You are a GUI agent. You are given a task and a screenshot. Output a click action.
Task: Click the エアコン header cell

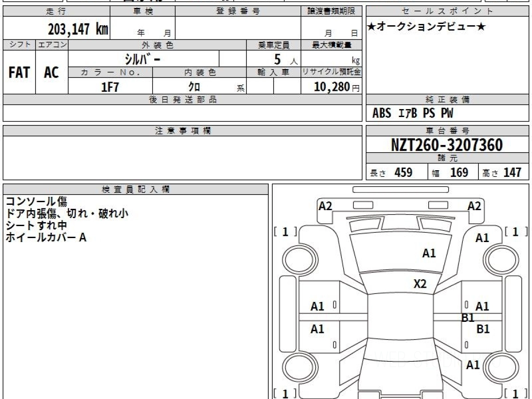click(x=52, y=45)
